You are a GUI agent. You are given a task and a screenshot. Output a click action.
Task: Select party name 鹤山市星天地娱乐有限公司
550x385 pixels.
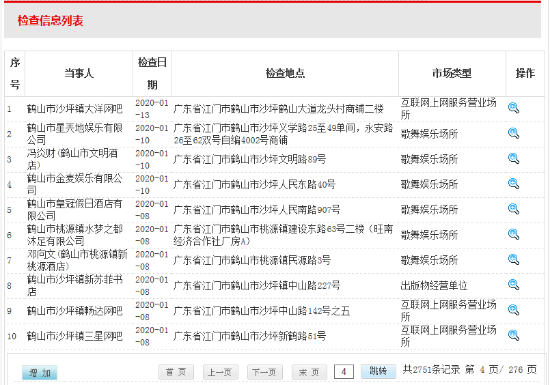[75, 134]
